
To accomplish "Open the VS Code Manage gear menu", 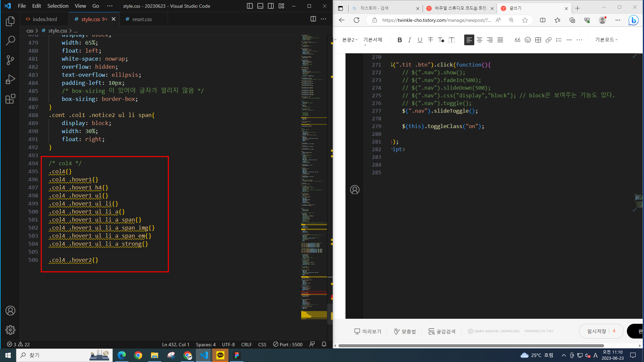I will tap(10, 330).
